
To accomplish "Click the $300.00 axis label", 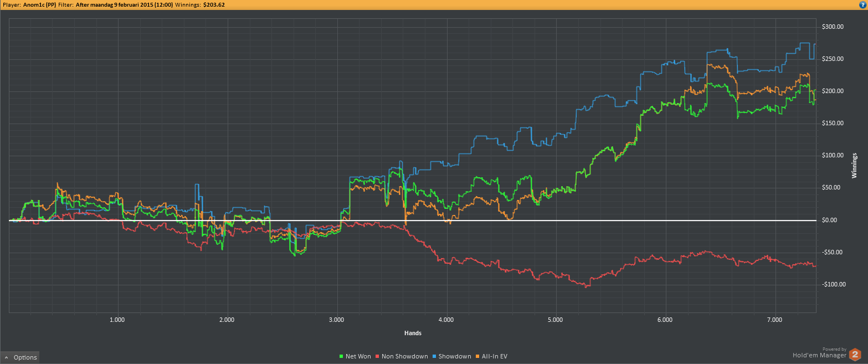I will click(833, 27).
